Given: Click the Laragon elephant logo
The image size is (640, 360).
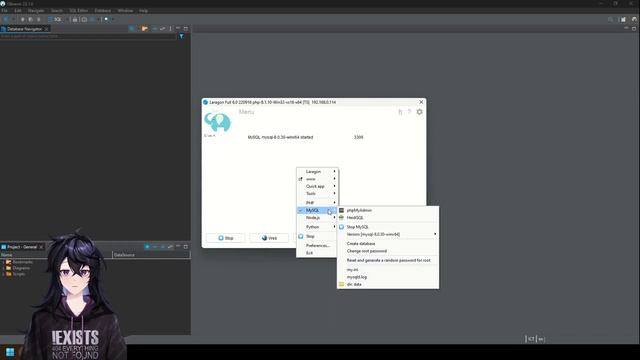Looking at the screenshot, I should coord(218,122).
